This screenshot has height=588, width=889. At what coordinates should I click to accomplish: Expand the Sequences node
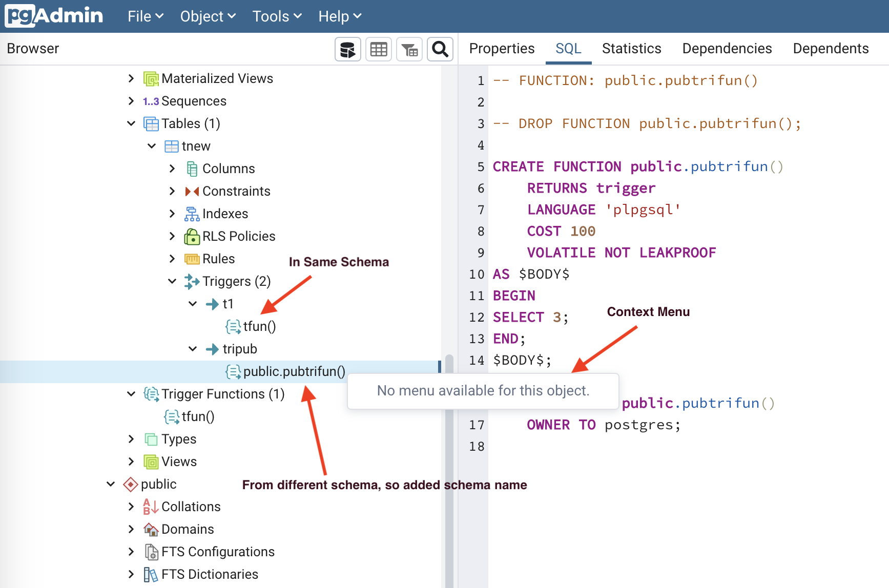[x=131, y=101]
